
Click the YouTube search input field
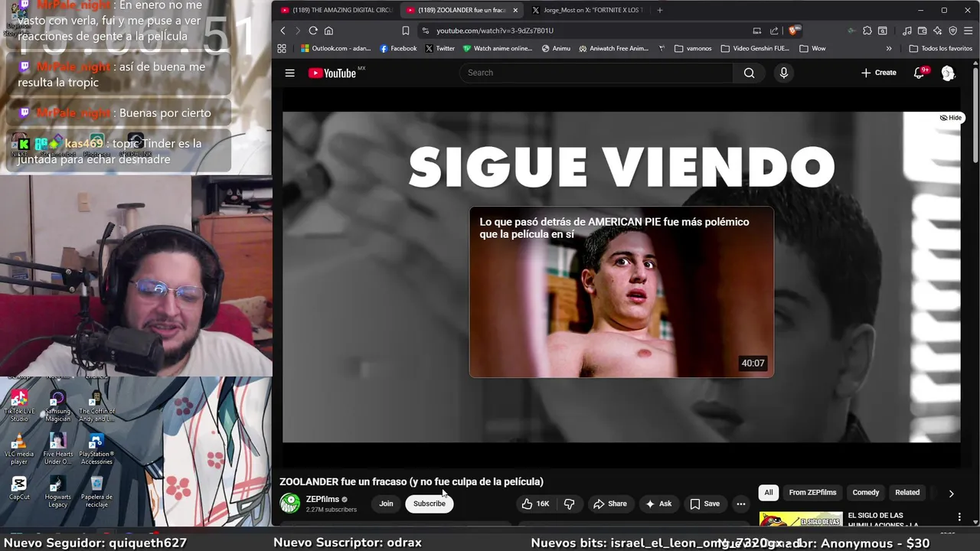(597, 73)
